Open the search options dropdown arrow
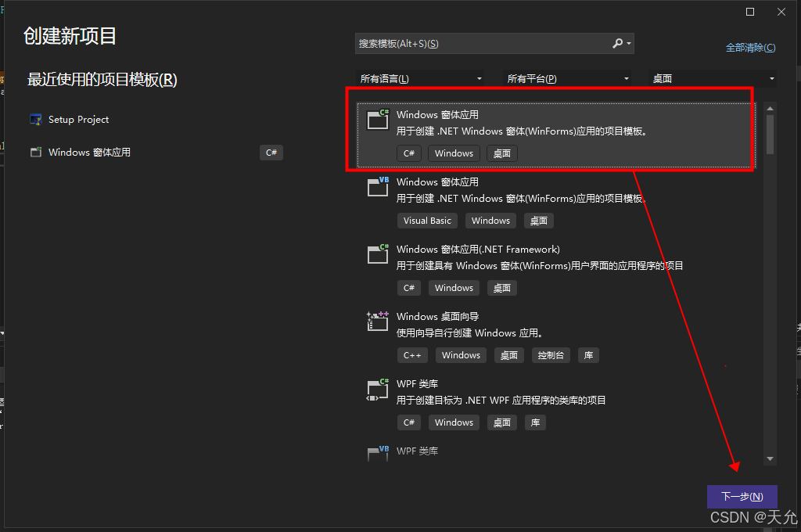Viewport: 801px width, 532px height. click(629, 44)
